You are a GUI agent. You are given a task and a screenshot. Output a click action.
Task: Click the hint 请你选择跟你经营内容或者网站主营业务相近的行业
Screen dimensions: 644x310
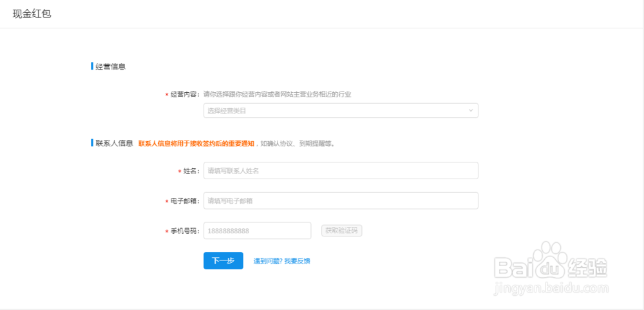point(278,95)
